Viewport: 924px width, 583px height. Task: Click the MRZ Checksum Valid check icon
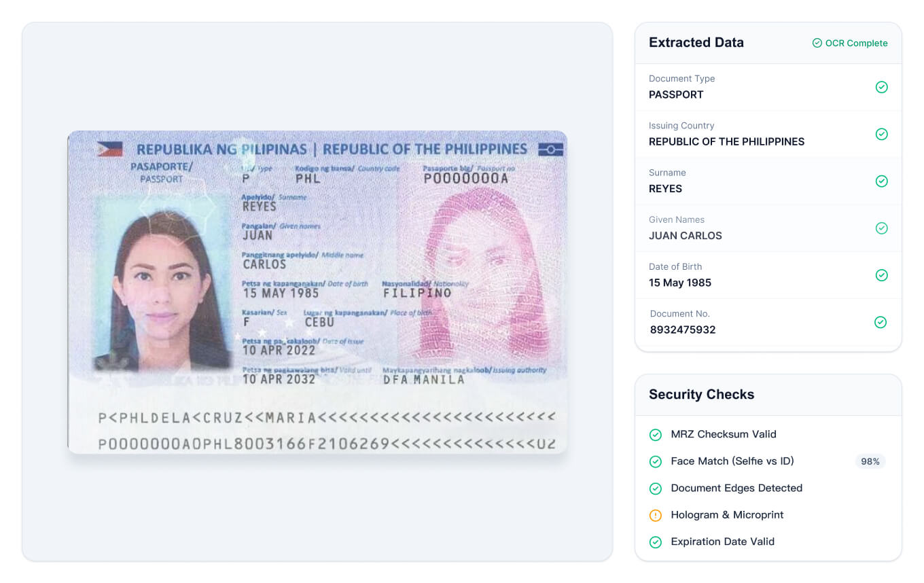[656, 435]
